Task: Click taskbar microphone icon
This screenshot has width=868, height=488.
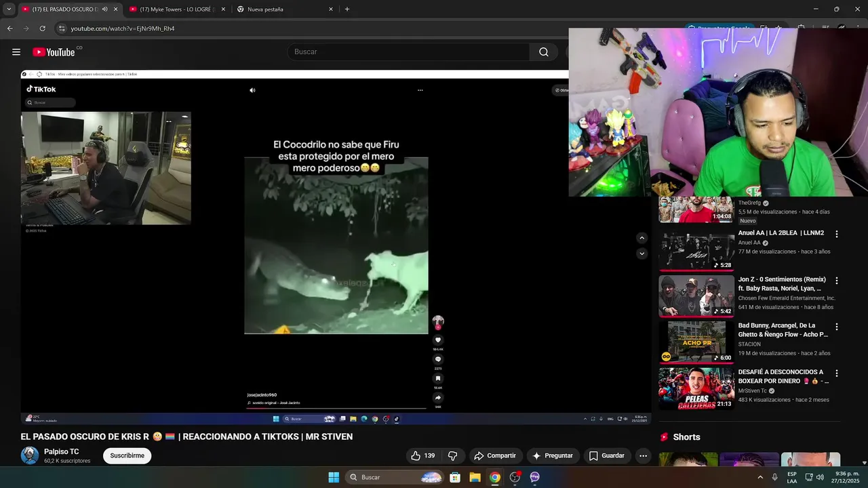Action: click(x=774, y=477)
